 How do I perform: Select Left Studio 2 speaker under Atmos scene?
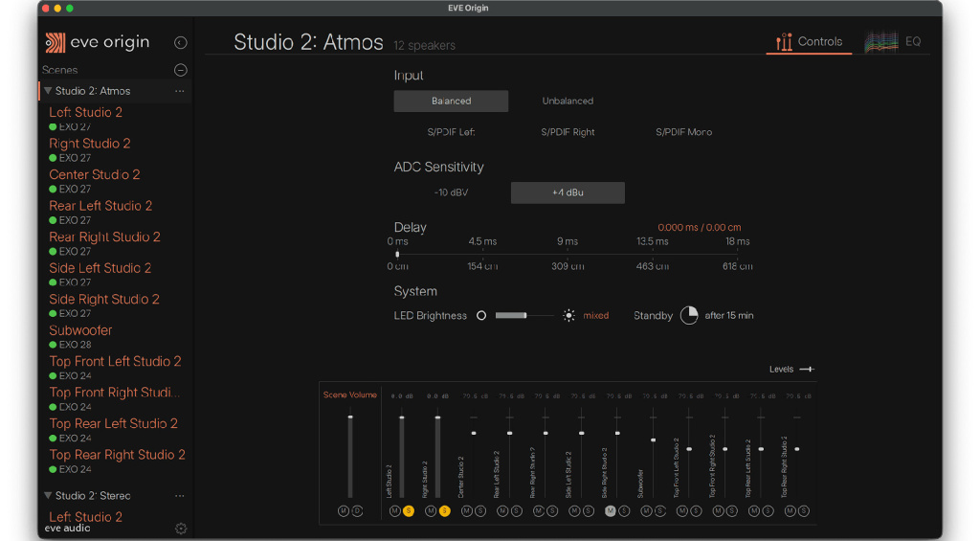(85, 113)
